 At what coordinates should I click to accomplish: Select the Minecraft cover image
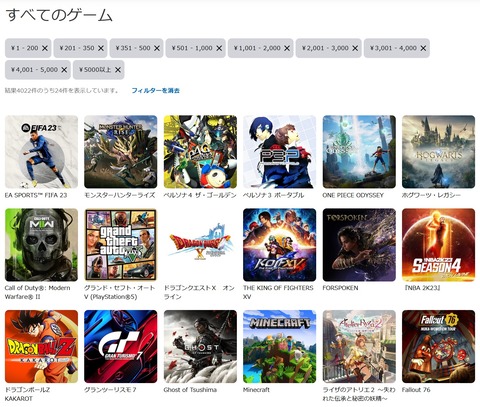click(280, 346)
